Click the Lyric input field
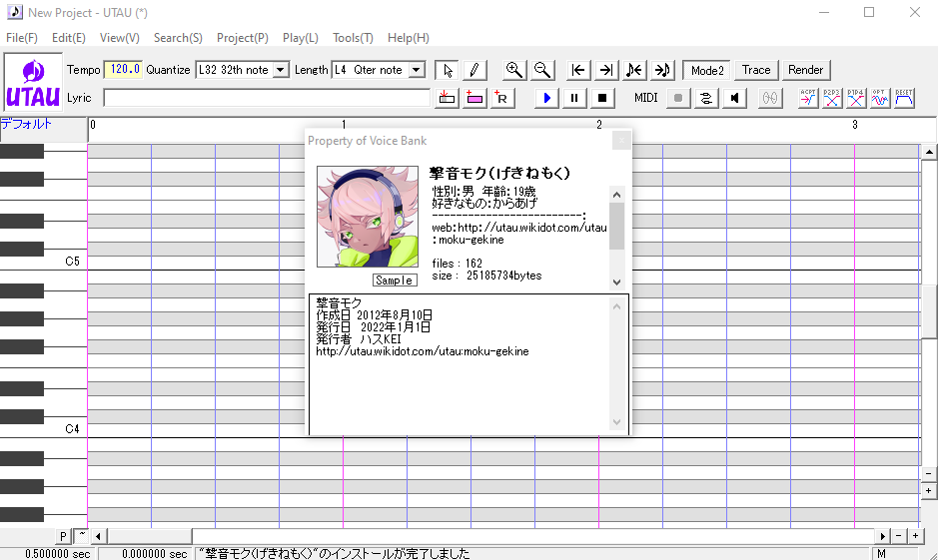 point(267,98)
